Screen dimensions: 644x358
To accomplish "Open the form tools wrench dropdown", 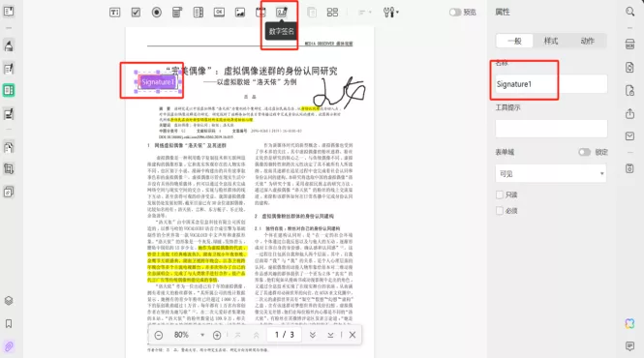I will click(x=391, y=13).
